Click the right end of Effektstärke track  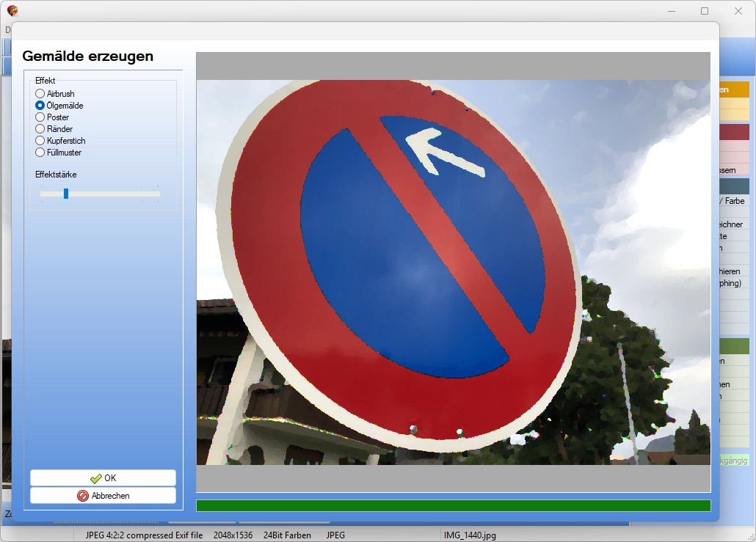tap(158, 194)
